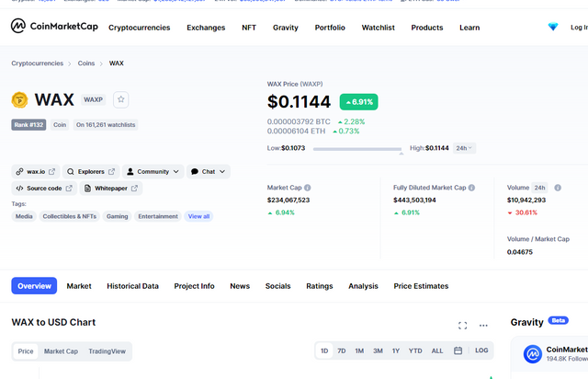Open chart more options ellipsis
This screenshot has width=588, height=379.
pyautogui.click(x=483, y=326)
